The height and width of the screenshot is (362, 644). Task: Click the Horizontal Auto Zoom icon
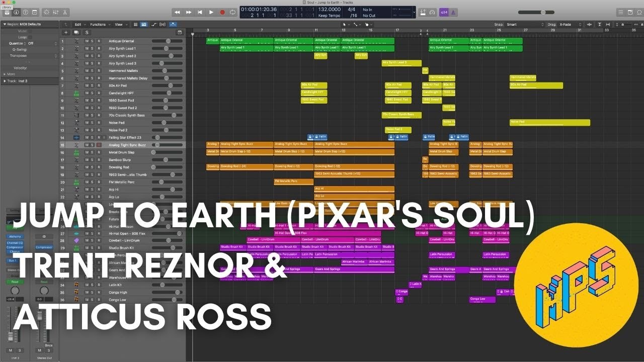click(x=609, y=24)
